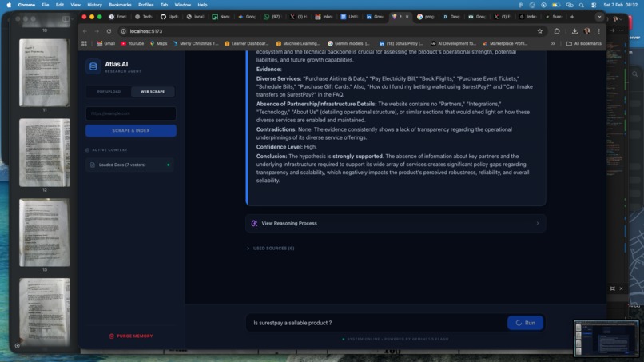Click the chevron on View Reasoning Process row
The width and height of the screenshot is (644, 362).
point(537,224)
